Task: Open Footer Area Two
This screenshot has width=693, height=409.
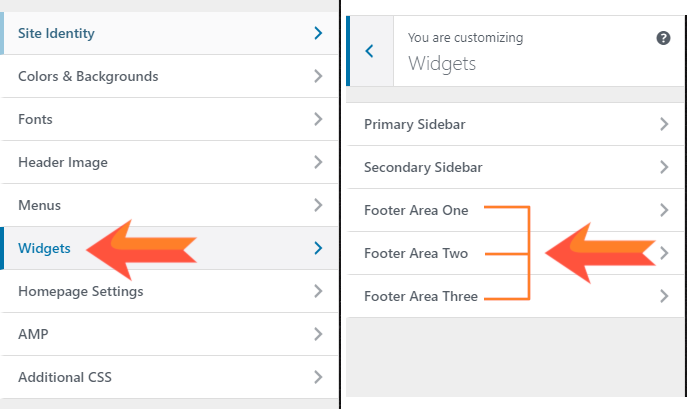Action: coord(515,253)
